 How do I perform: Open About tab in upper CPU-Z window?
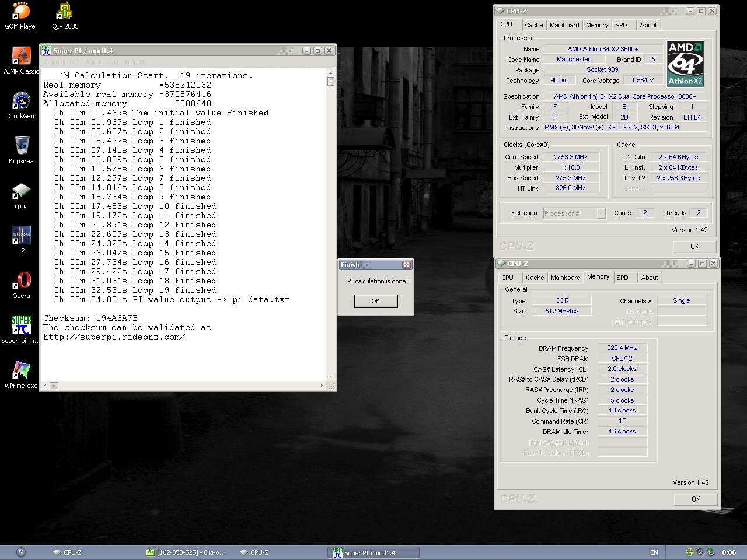coord(648,25)
